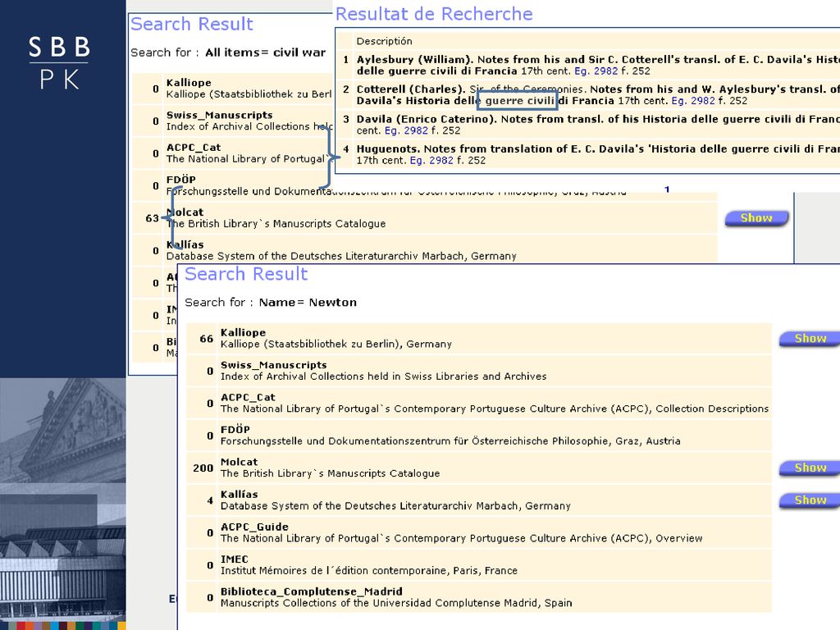This screenshot has width=840, height=630.
Task: Click the "Descriptión" column header
Action: point(384,41)
